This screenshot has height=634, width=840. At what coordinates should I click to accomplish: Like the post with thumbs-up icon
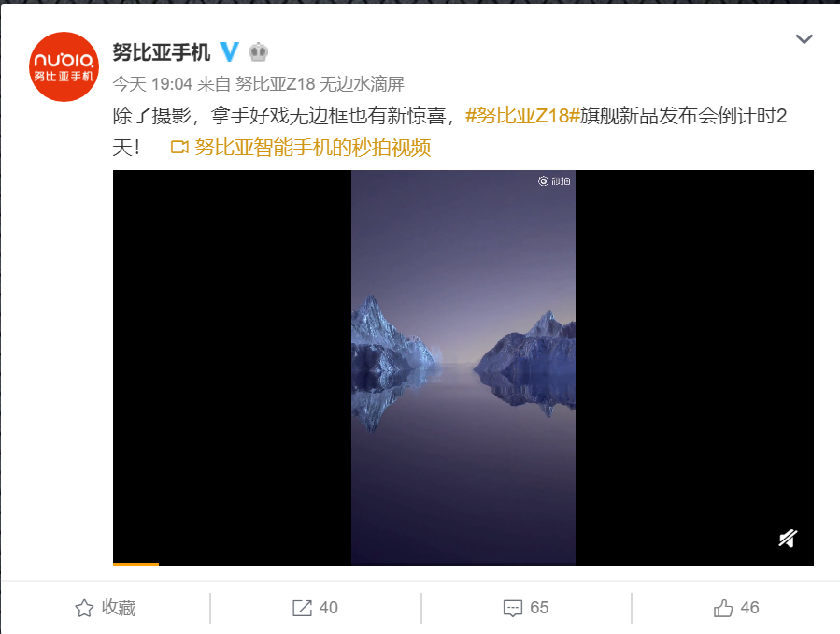[723, 608]
